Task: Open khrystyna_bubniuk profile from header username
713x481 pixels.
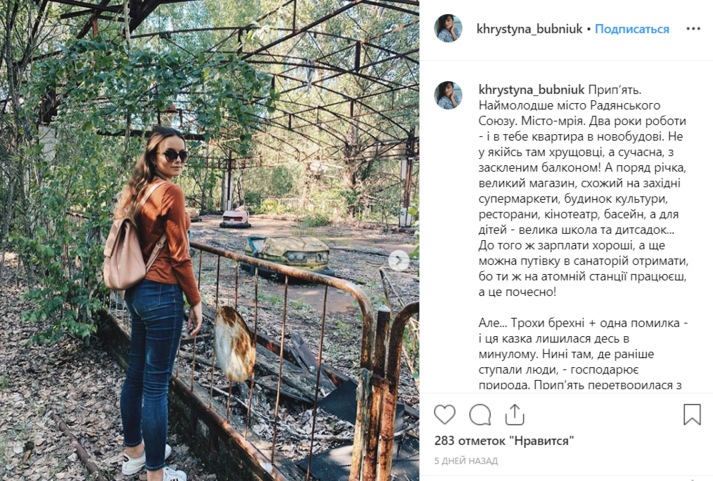Action: coord(529,29)
